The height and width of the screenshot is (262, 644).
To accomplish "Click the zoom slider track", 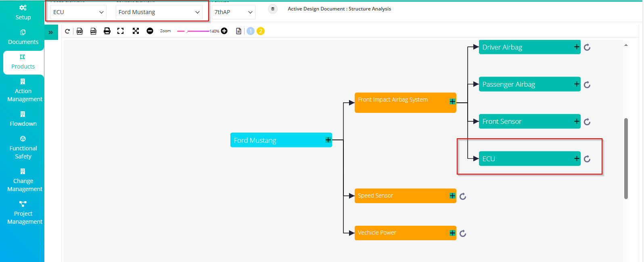I will pos(193,31).
